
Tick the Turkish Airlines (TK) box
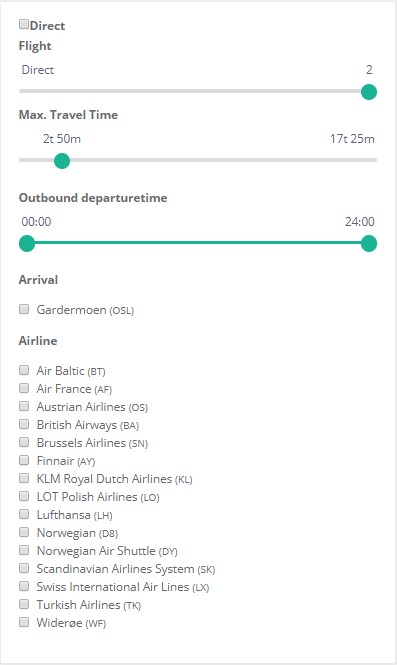pyautogui.click(x=24, y=604)
